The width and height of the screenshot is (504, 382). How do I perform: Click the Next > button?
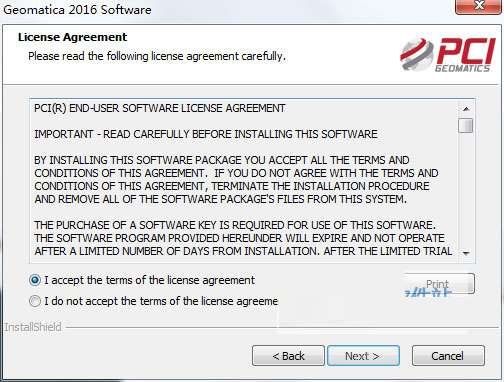coord(363,356)
